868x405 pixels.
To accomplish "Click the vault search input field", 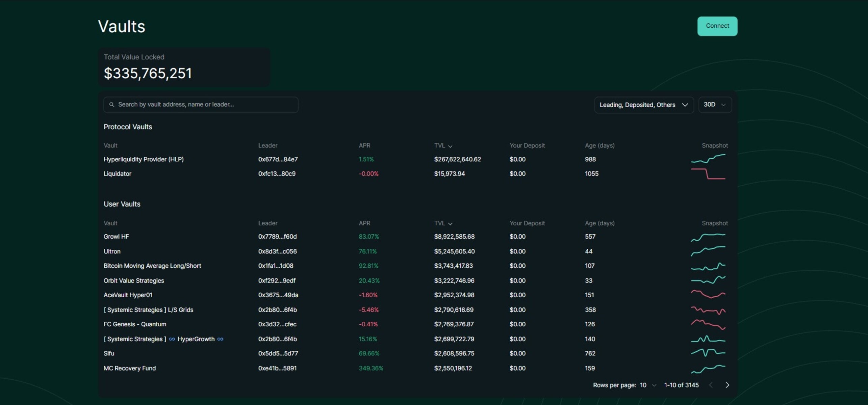I will click(x=201, y=105).
